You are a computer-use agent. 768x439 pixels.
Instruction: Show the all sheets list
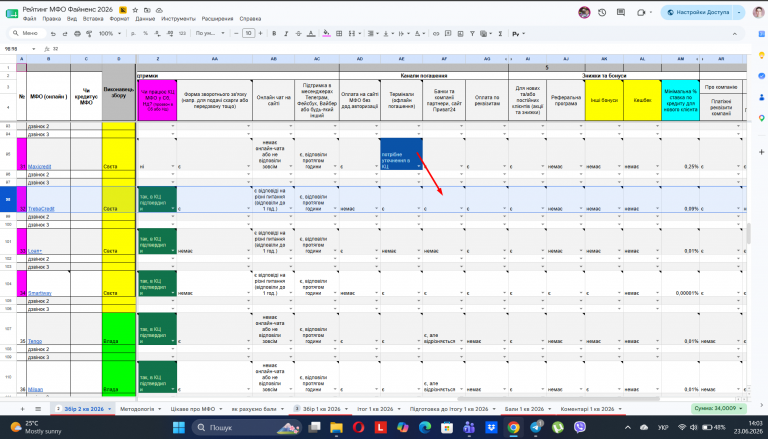pos(38,409)
